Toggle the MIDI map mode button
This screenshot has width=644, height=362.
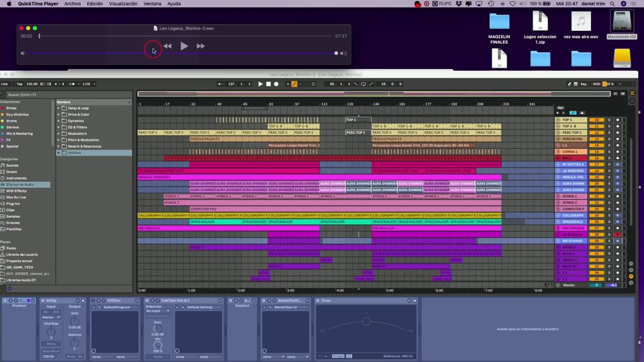pyautogui.click(x=596, y=84)
